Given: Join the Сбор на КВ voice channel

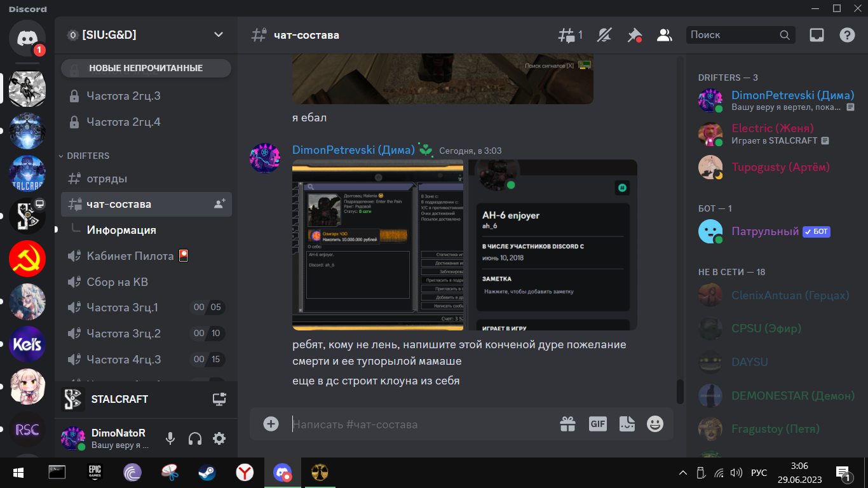Looking at the screenshot, I should click(x=146, y=281).
